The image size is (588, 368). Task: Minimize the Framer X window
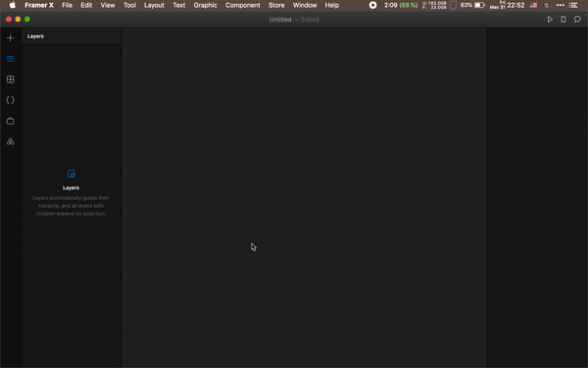point(18,20)
